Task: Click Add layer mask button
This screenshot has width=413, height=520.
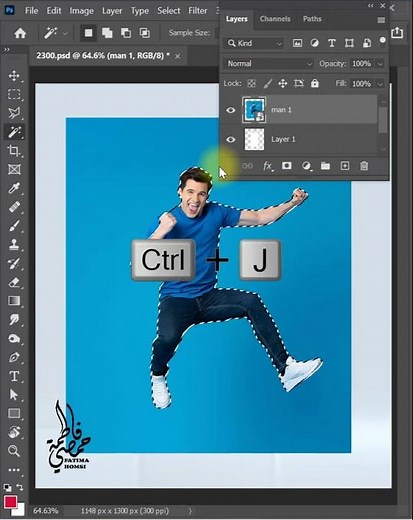Action: point(286,166)
